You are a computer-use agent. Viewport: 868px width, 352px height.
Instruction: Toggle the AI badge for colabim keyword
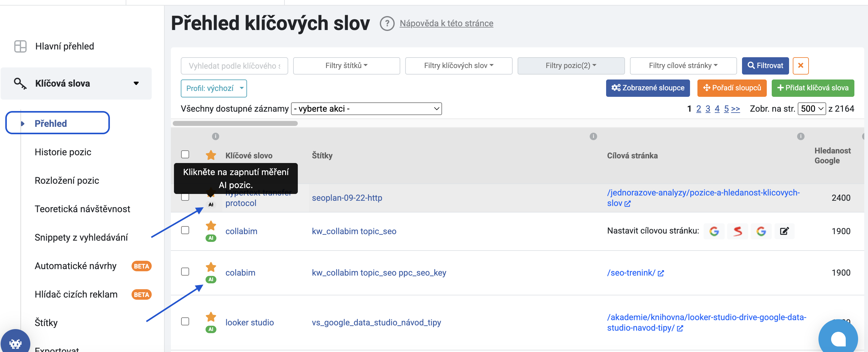point(211,279)
